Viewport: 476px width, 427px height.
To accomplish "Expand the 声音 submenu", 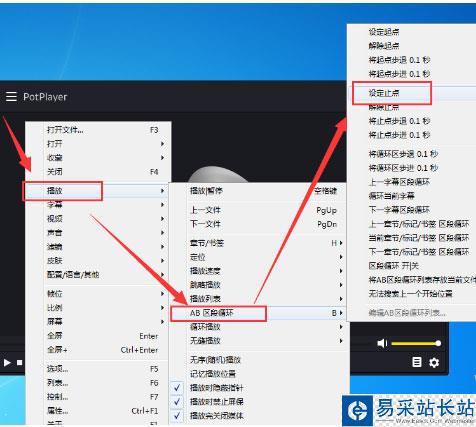I will click(98, 232).
